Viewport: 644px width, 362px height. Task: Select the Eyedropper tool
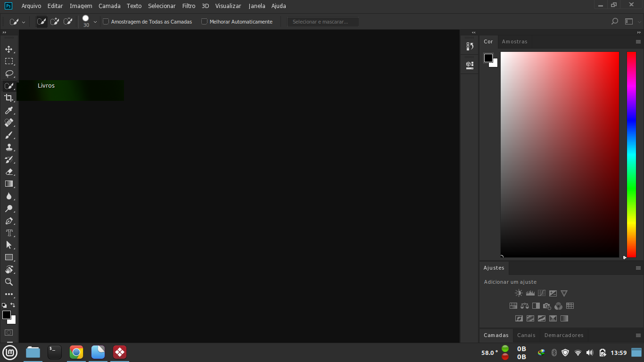pos(8,110)
